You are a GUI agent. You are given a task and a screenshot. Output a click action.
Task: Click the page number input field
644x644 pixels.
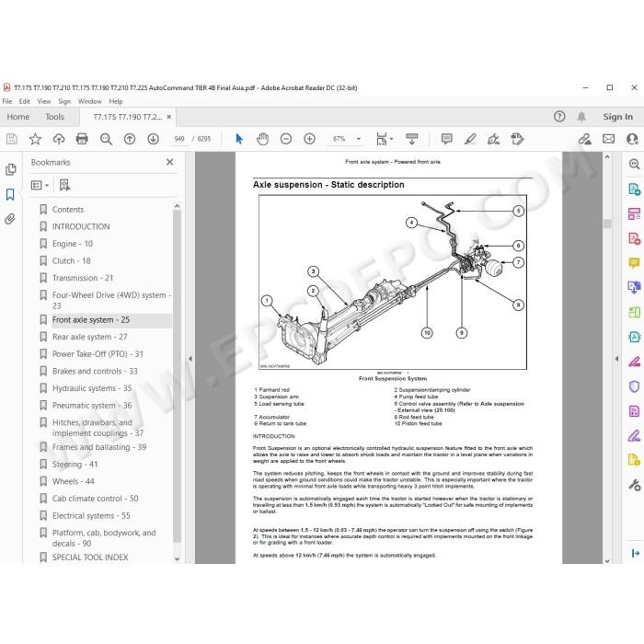(x=179, y=139)
